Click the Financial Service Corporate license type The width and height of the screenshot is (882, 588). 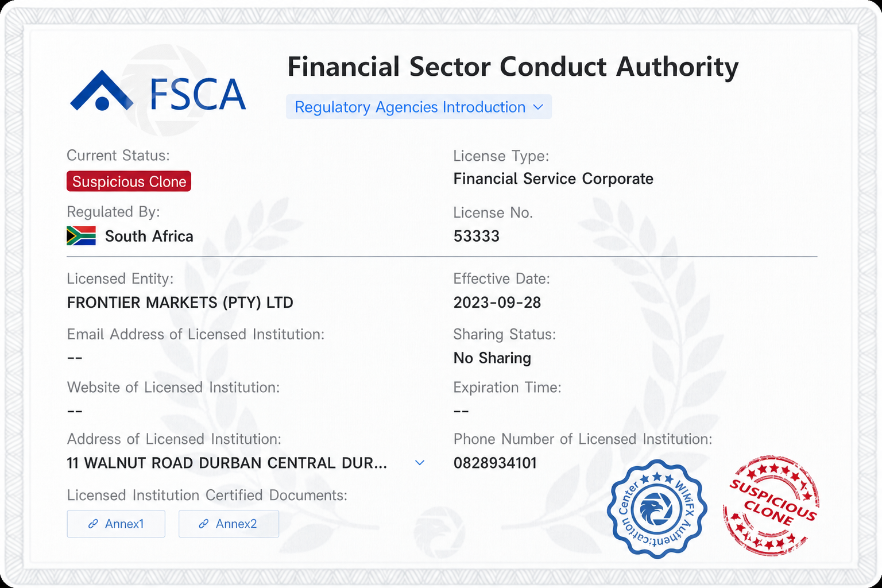click(554, 179)
